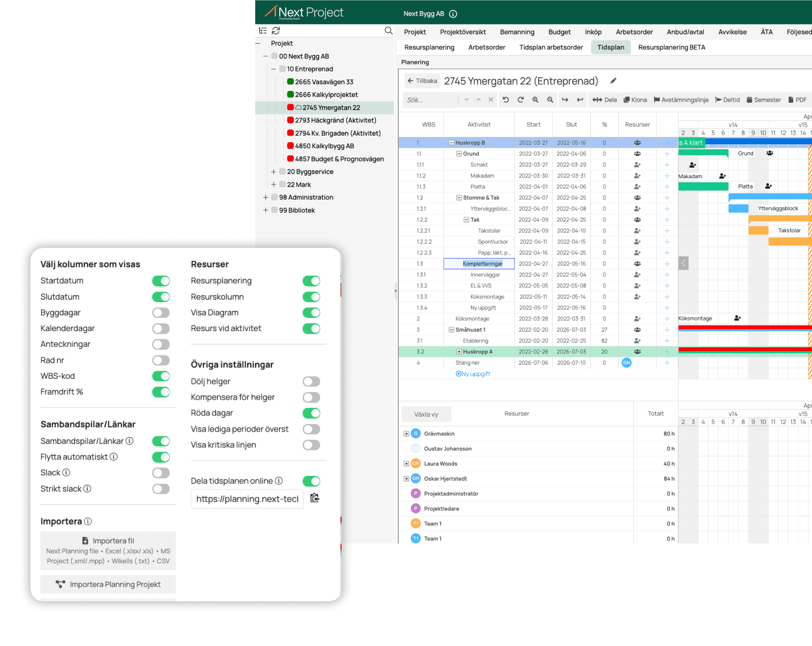Screen dimensions: 812x646
Task: Expand the Huskropp A task group
Action: pos(459,351)
